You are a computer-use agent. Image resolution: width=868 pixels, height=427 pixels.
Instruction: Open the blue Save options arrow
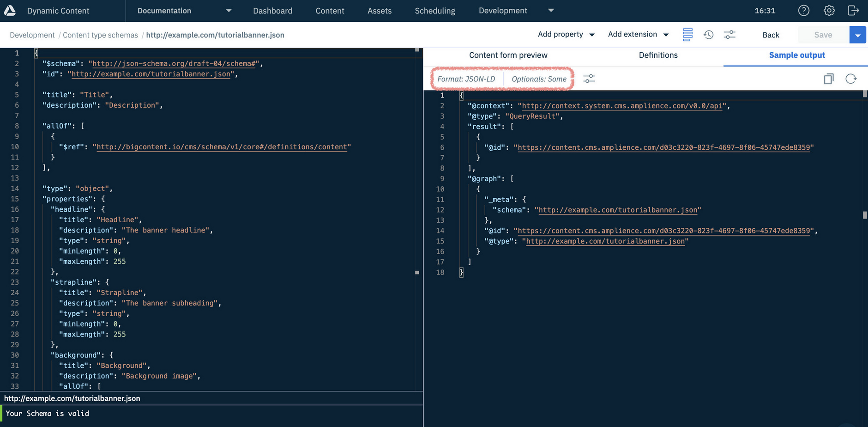coord(858,35)
